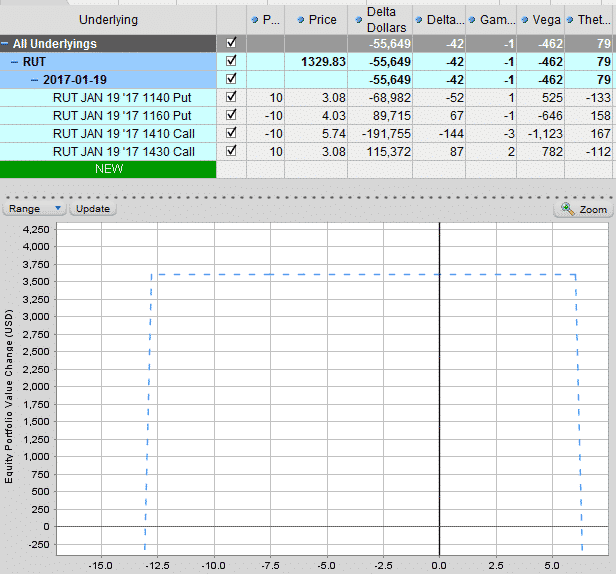Click the 0.0 x-axis tick label
The image size is (616, 574).
coord(439,565)
